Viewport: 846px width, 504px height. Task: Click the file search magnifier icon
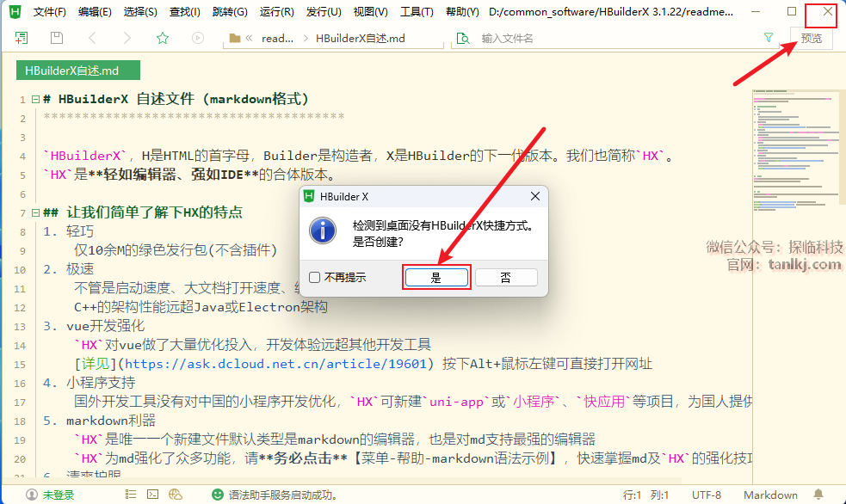point(462,38)
